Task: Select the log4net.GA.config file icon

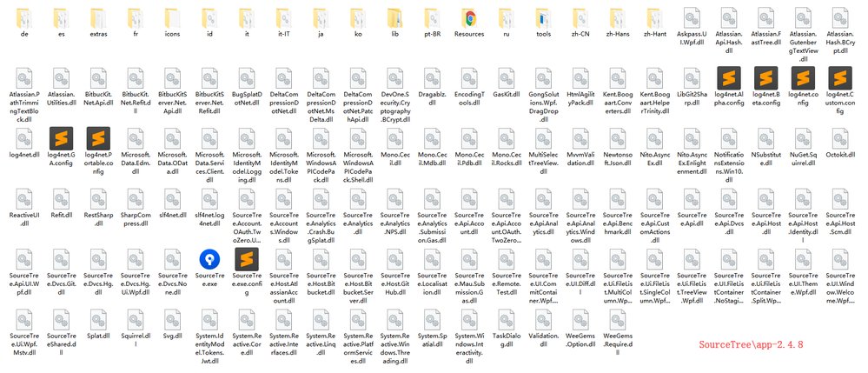Action: (62, 138)
